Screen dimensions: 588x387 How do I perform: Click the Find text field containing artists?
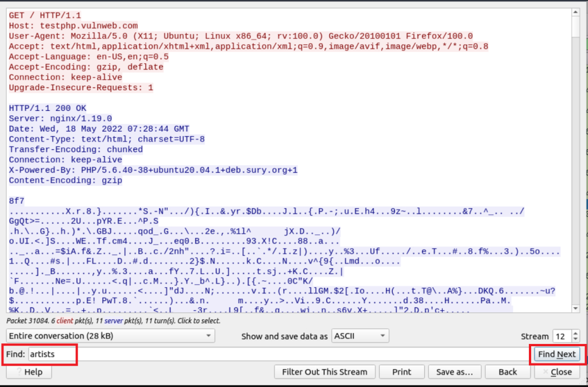[x=52, y=354]
